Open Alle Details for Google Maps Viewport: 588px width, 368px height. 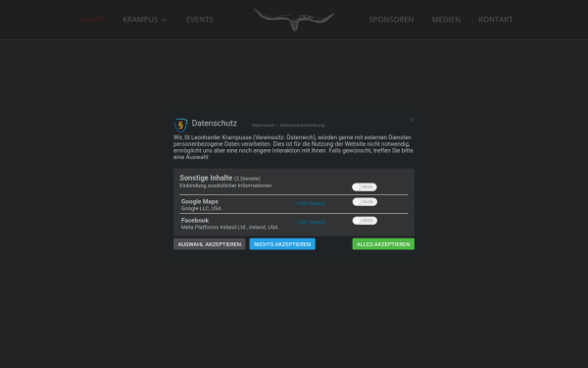point(310,203)
